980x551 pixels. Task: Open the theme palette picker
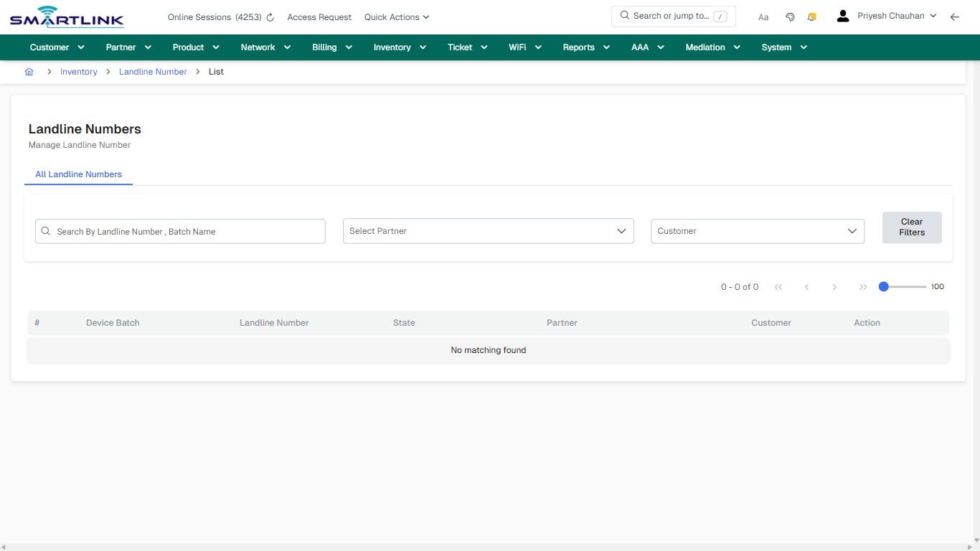[x=790, y=16]
